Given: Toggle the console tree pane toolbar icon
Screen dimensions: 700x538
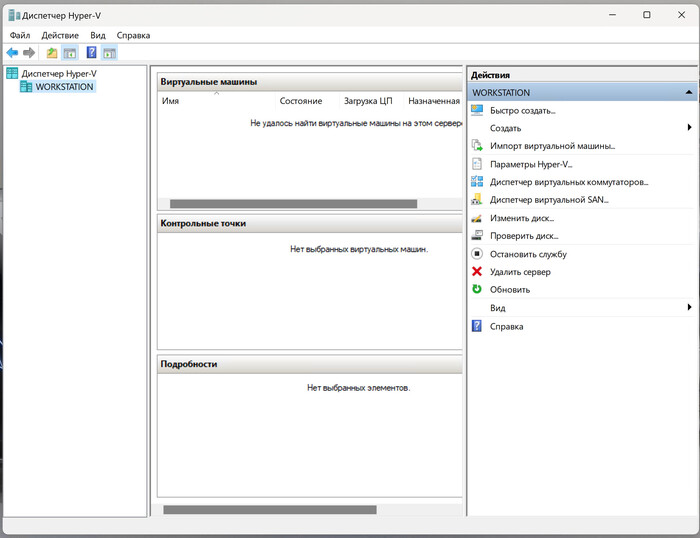Looking at the screenshot, I should (x=70, y=53).
